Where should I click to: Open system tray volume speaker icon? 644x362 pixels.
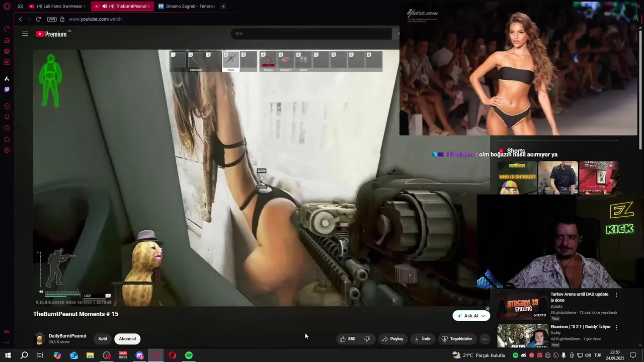pyautogui.click(x=588, y=355)
